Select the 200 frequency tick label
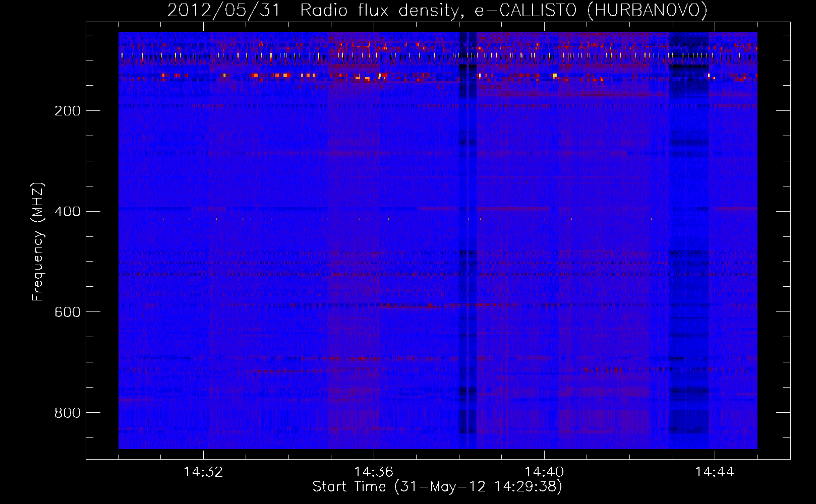This screenshot has height=504, width=816. coord(68,111)
